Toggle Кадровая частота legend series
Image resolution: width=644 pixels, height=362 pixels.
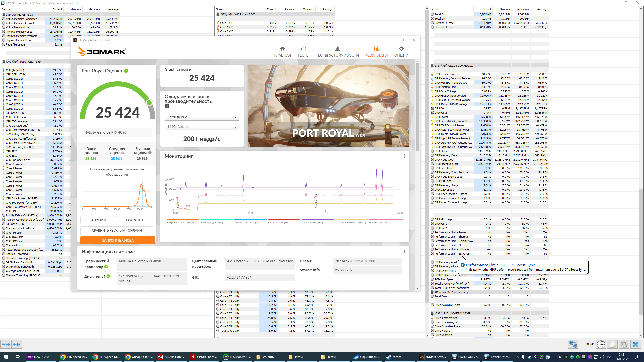click(182, 222)
